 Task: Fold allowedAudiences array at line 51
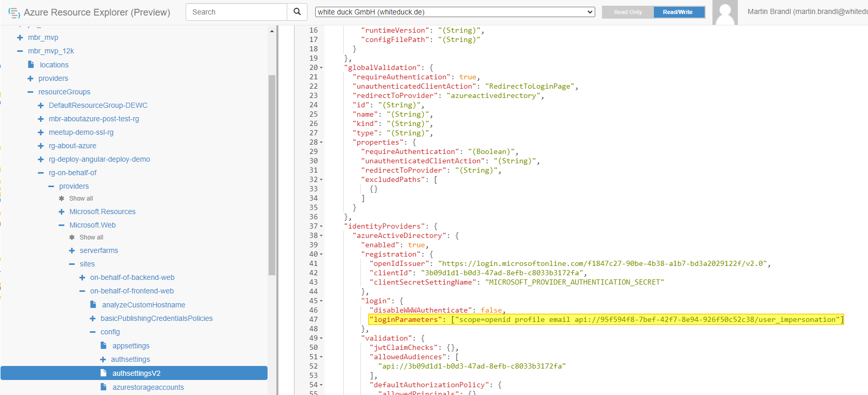321,357
